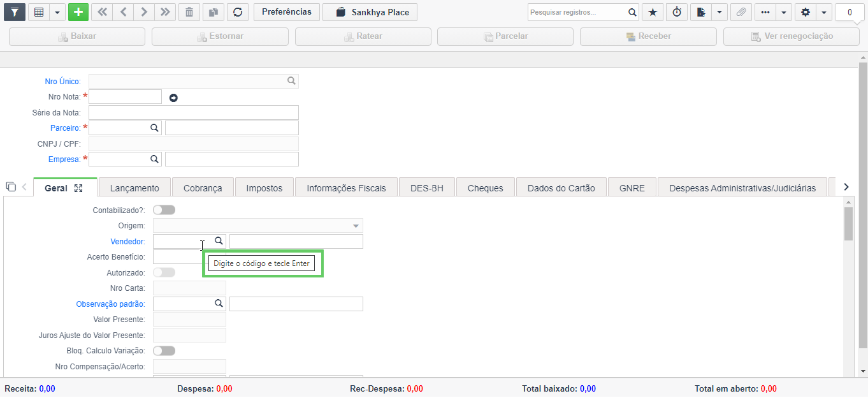Open the stopwatch timer icon

677,12
